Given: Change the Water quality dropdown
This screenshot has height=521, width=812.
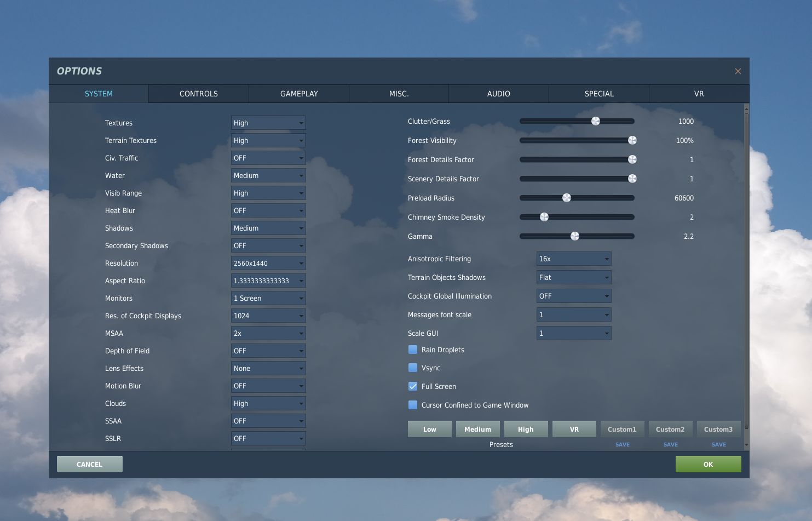Looking at the screenshot, I should 268,175.
